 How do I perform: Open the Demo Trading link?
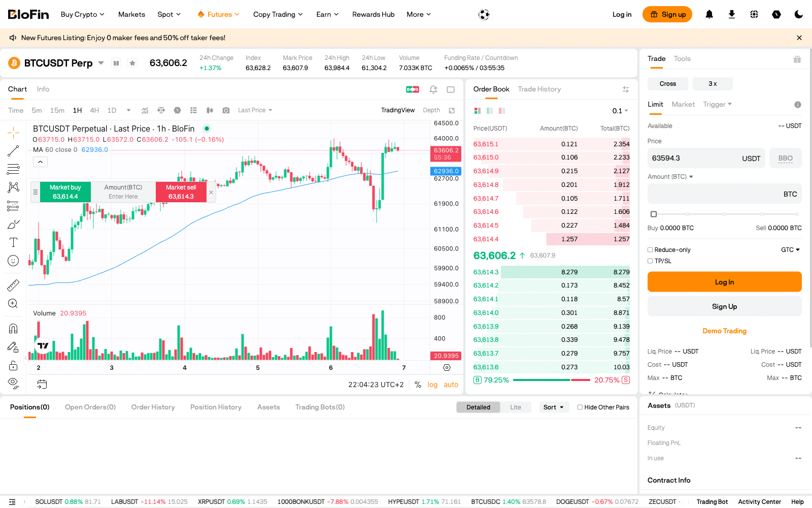point(724,331)
